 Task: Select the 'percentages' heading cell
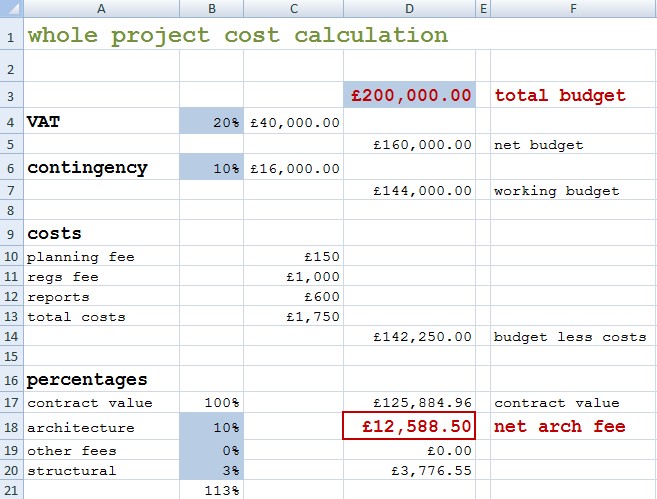point(101,380)
